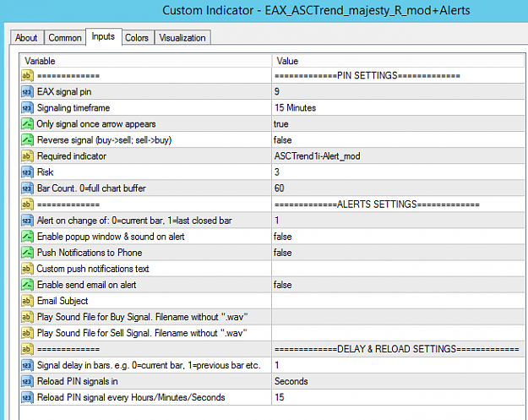
Task: Click the empty Email Subject value field
Action: click(x=398, y=301)
